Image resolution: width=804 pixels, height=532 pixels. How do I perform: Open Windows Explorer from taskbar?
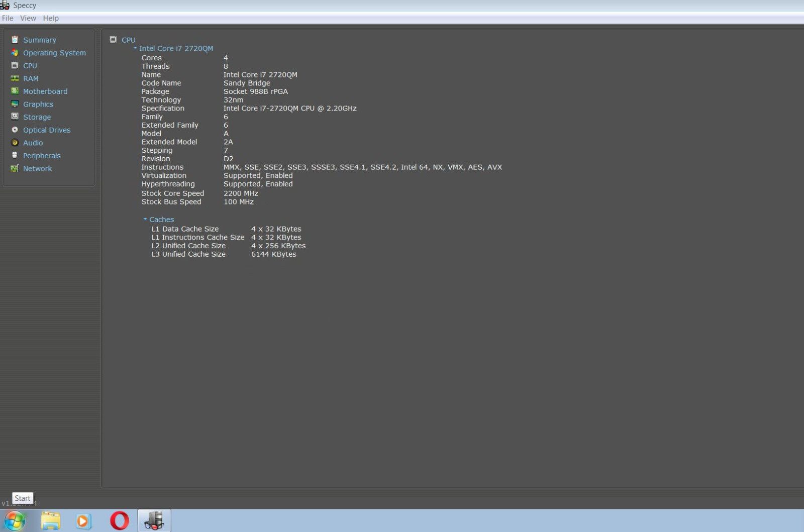[50, 521]
